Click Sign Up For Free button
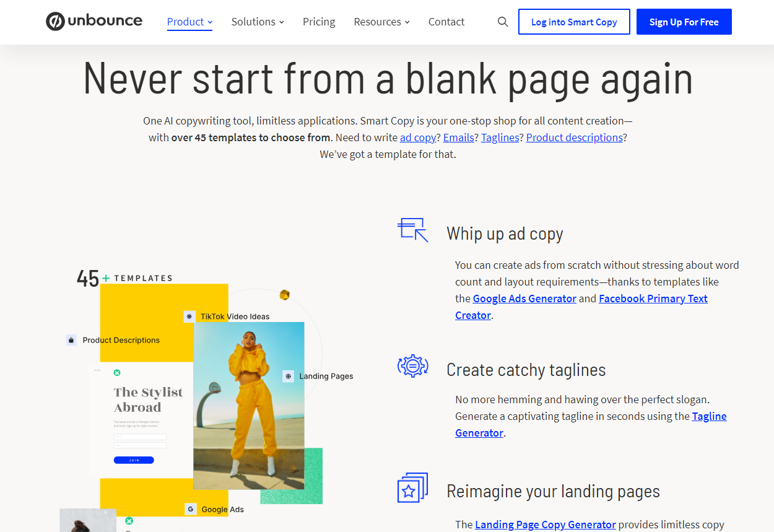The image size is (774, 532). [684, 22]
